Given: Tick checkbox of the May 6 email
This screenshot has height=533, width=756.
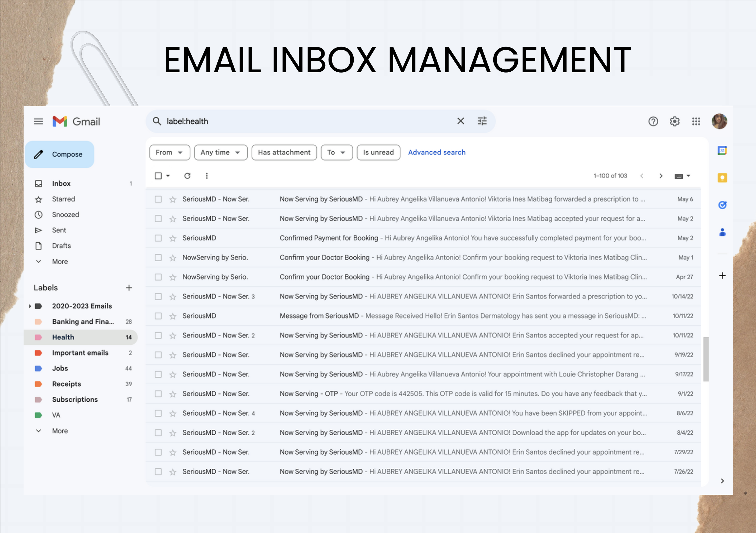Looking at the screenshot, I should [158, 199].
